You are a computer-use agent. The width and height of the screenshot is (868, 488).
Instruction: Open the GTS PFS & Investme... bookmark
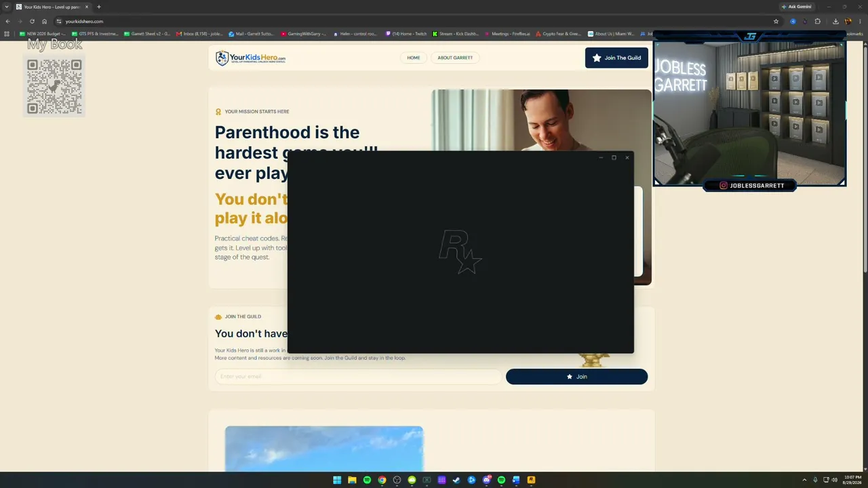[95, 34]
